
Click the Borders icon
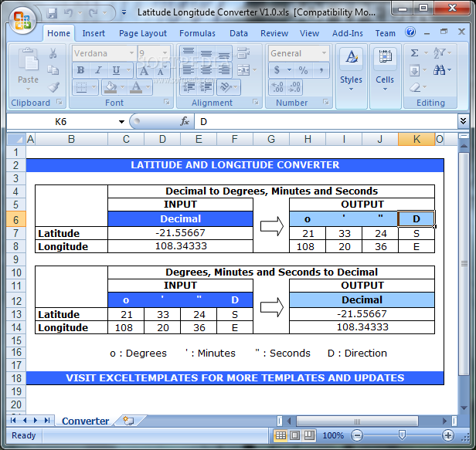coord(81,87)
